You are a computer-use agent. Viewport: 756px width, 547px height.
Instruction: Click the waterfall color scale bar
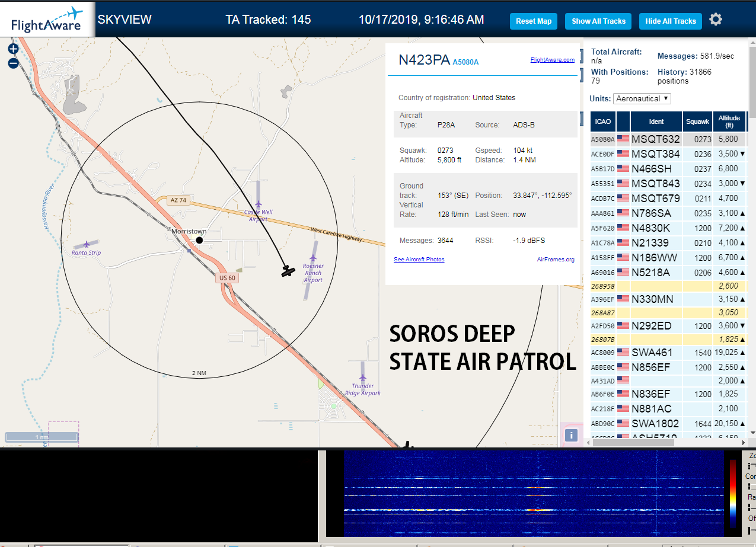[x=733, y=494]
